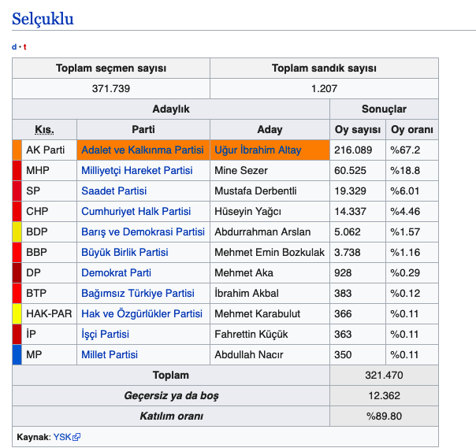
Task: Click the yellow HAK-PAR color swatch
Action: 17,313
